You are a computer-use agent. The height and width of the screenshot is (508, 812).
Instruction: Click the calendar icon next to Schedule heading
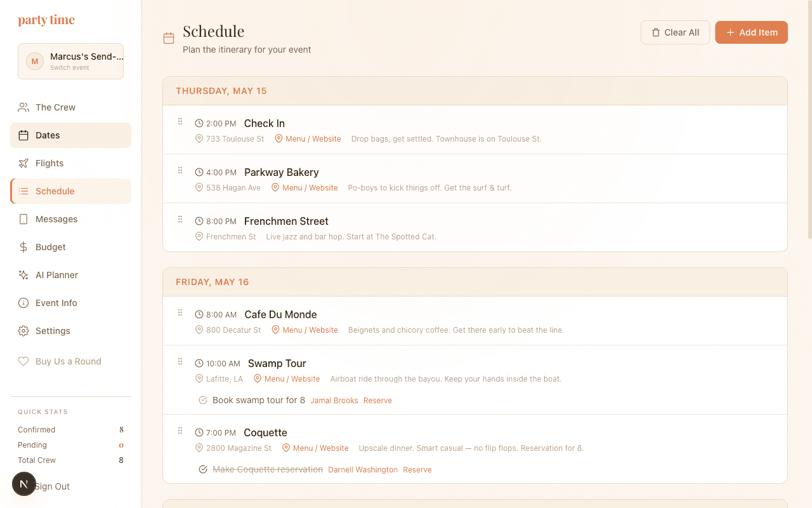tap(168, 38)
